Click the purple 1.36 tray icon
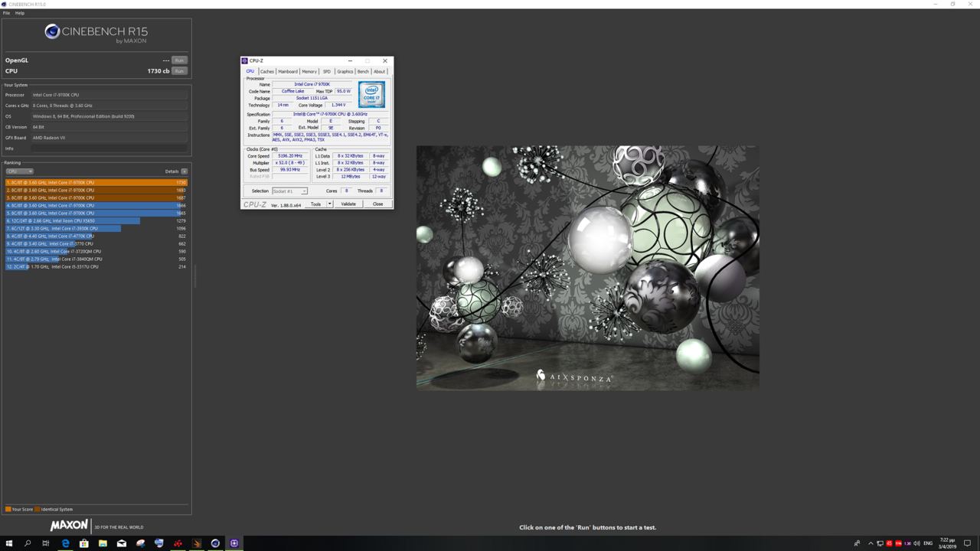 coord(907,543)
